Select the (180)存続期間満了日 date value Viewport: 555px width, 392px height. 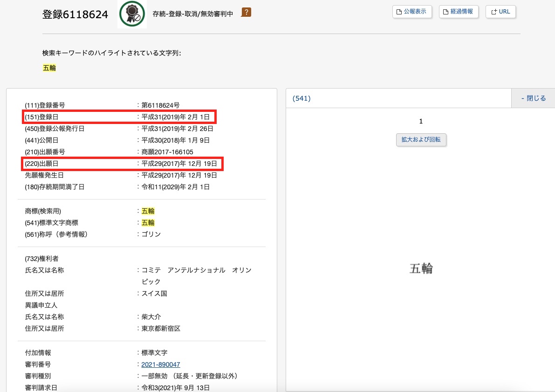click(176, 187)
